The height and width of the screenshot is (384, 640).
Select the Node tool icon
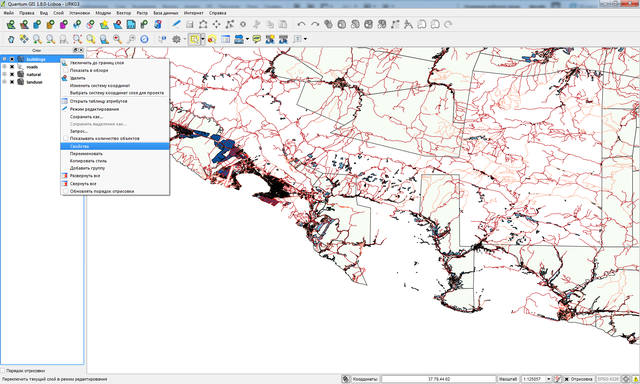click(230, 24)
